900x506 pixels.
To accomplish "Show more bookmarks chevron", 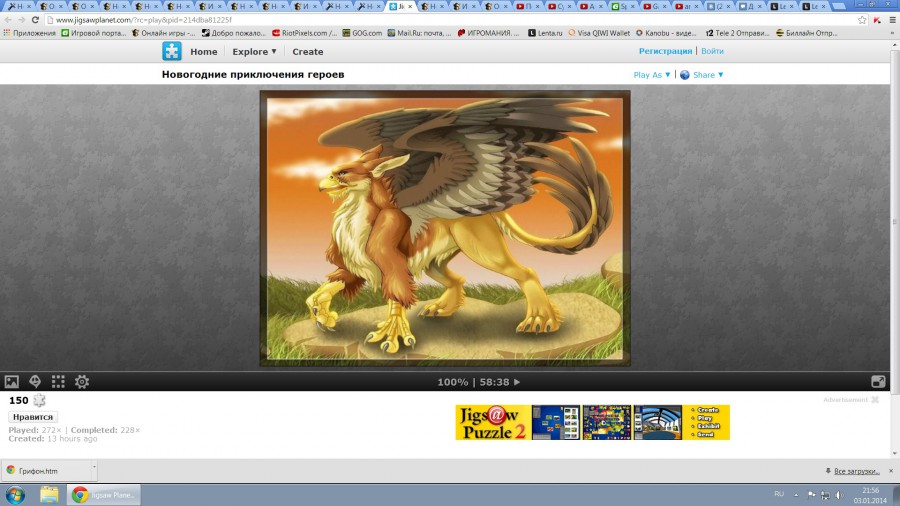I will click(892, 33).
